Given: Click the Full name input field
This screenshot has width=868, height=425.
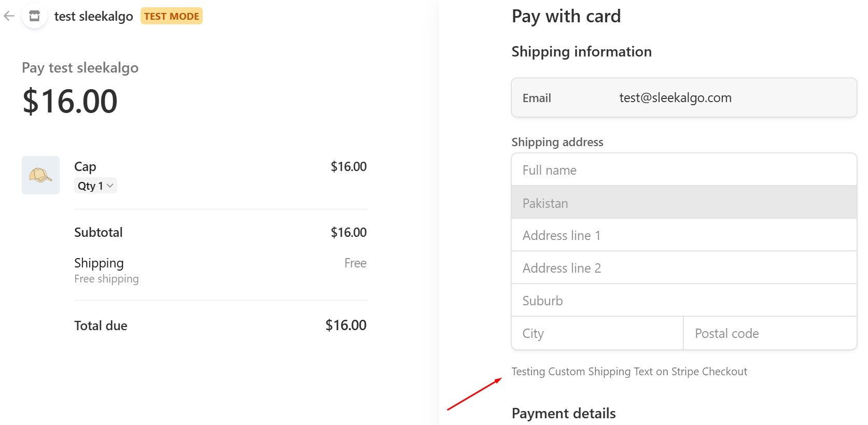Looking at the screenshot, I should (683, 170).
